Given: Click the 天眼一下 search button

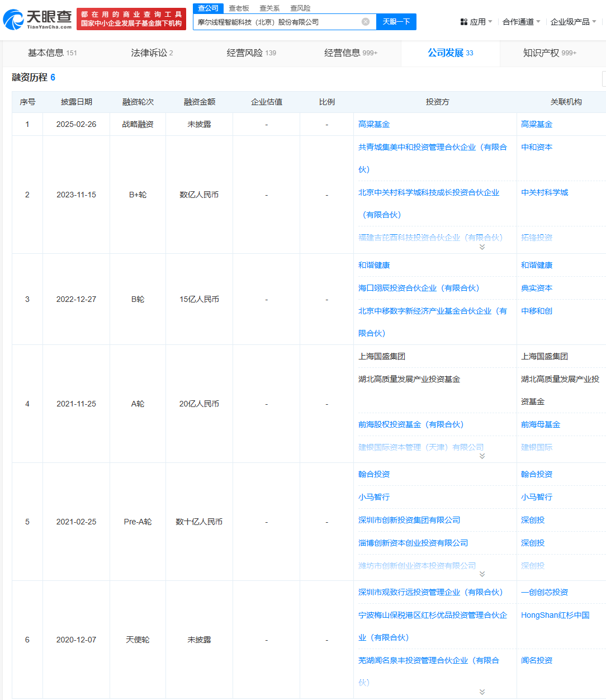Looking at the screenshot, I should point(396,22).
